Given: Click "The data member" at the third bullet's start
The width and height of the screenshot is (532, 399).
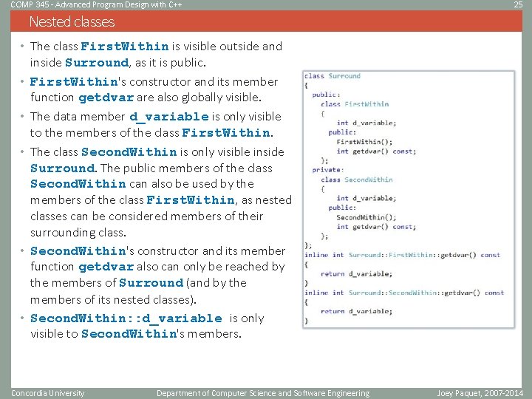Looking at the screenshot, I should (78, 117).
